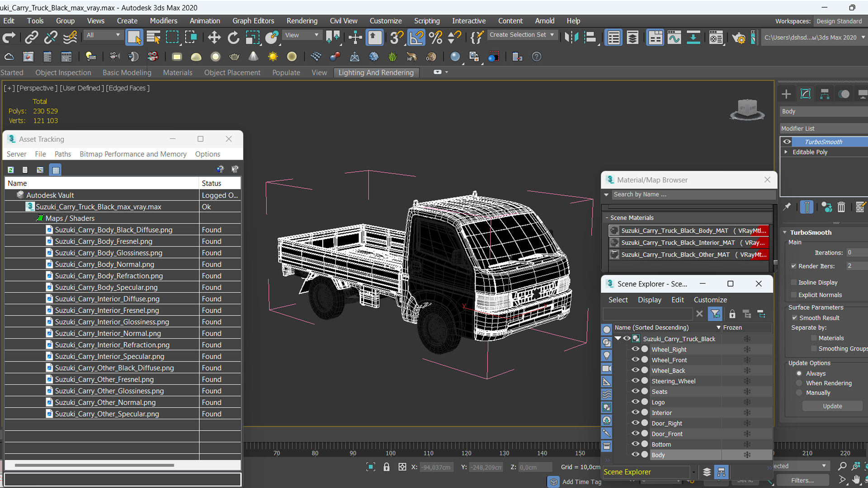This screenshot has width=868, height=488.
Task: Click the Sun light icon
Action: [x=273, y=56]
